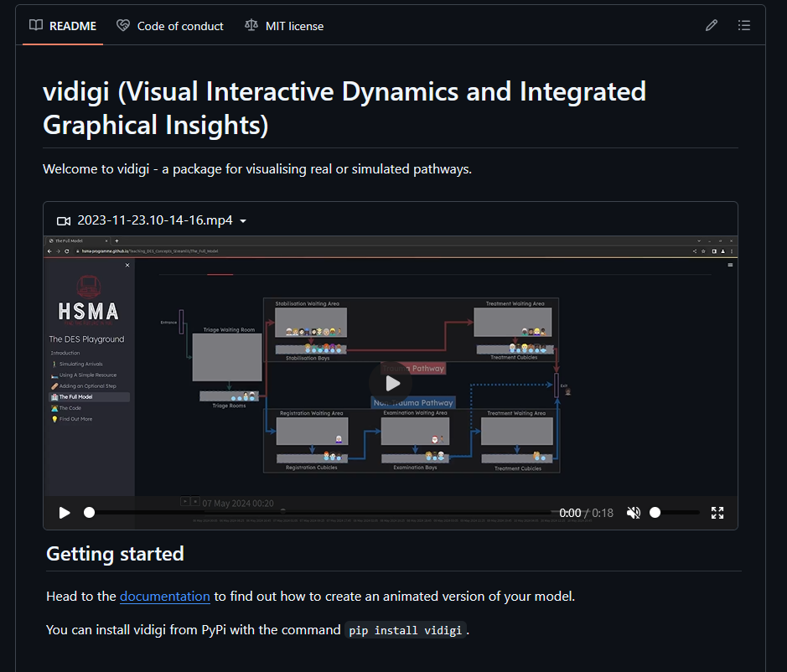The image size is (787, 672).
Task: Click the heart icon for Code of conduct
Action: (124, 26)
